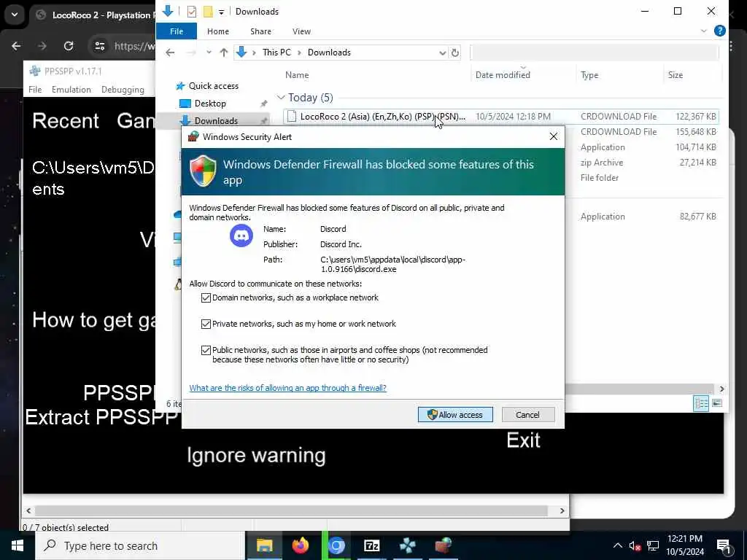Sort files by Type column
This screenshot has width=747, height=560.
click(x=589, y=75)
